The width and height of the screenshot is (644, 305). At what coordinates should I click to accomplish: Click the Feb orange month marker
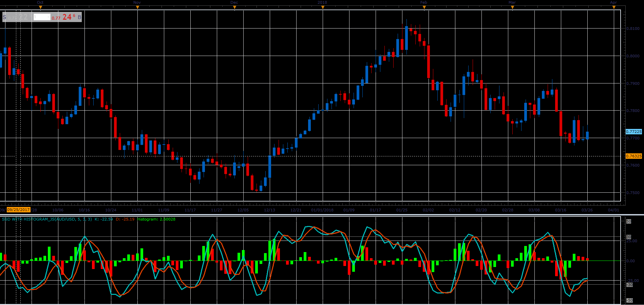pos(424,7)
